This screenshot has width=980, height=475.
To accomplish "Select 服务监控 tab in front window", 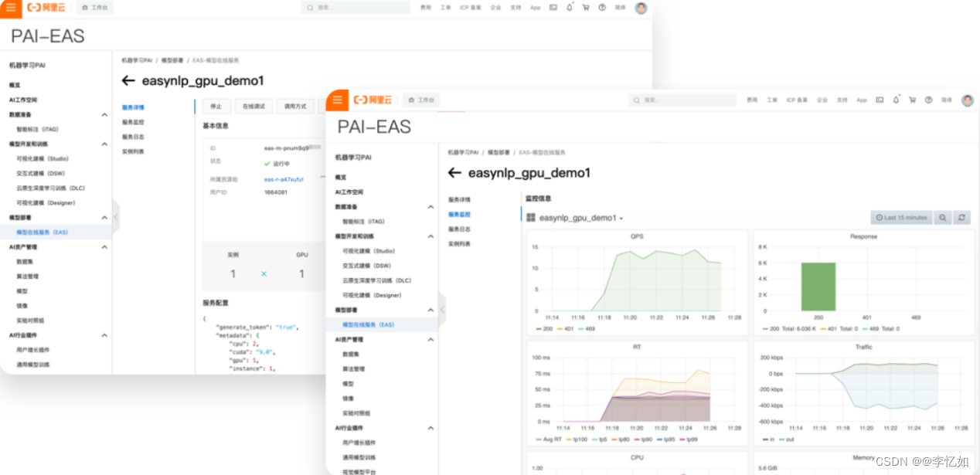I will point(459,214).
